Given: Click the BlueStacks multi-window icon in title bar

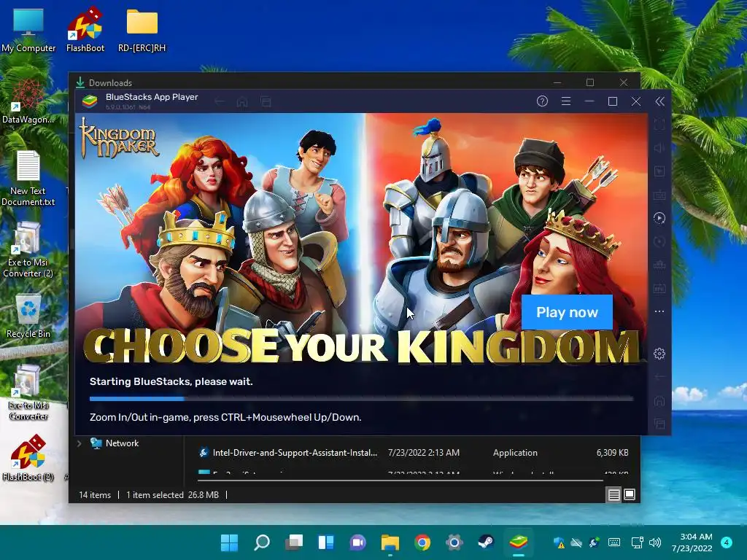Looking at the screenshot, I should 266,101.
